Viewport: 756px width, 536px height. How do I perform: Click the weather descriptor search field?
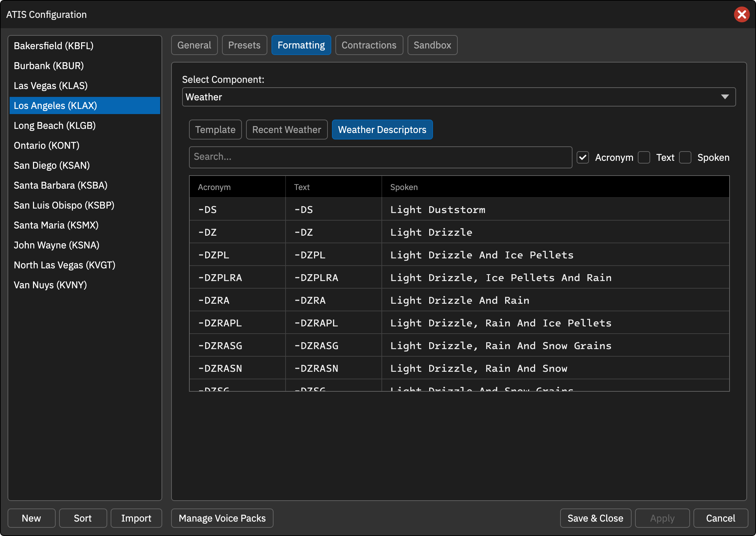tap(380, 157)
